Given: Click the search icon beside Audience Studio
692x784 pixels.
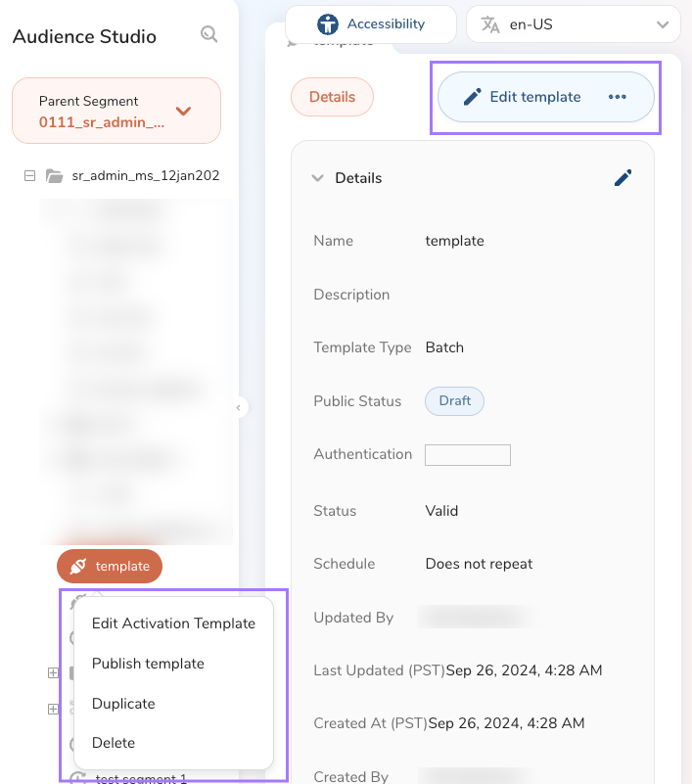Looking at the screenshot, I should (x=208, y=35).
